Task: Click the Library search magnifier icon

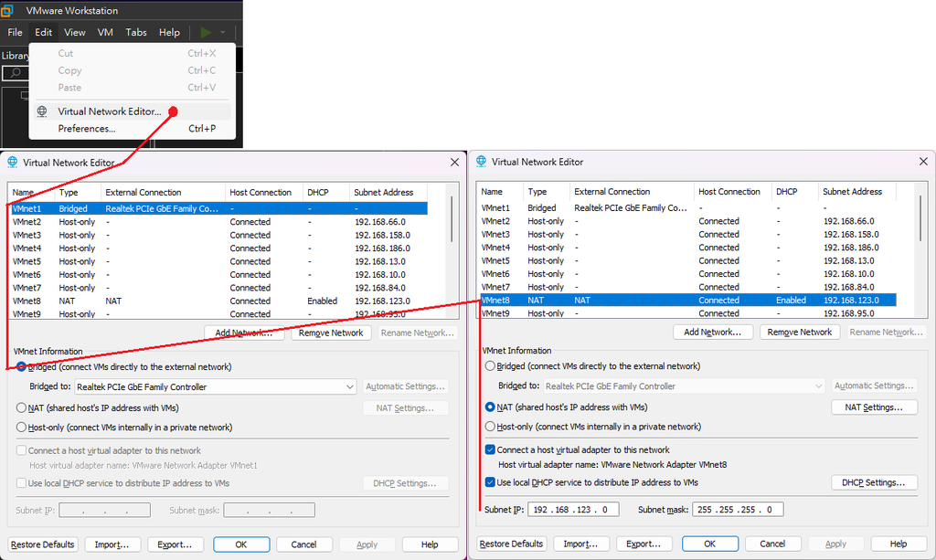Action: tap(16, 73)
